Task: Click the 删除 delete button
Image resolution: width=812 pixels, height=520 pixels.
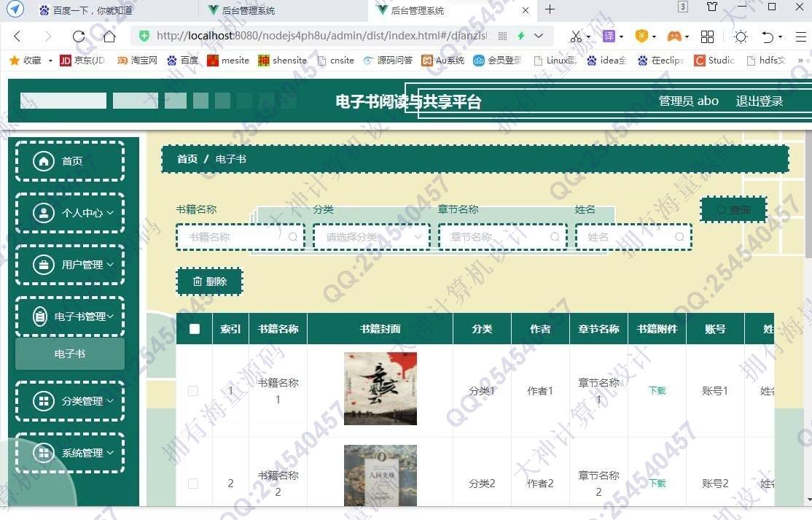Action: pos(210,282)
